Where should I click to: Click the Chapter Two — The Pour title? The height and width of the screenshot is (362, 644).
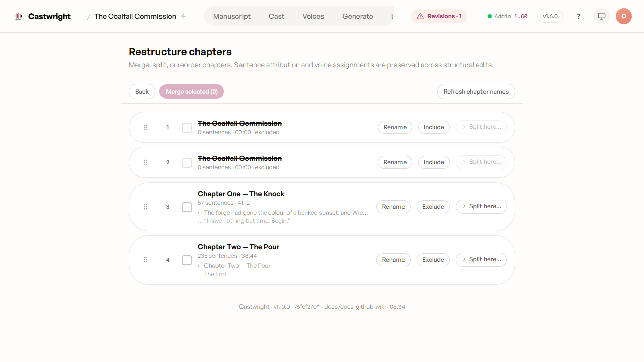(238, 247)
